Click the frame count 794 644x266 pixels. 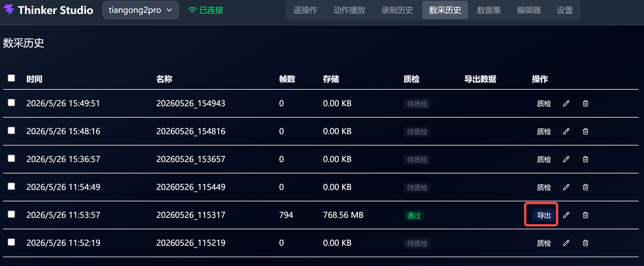pos(286,215)
